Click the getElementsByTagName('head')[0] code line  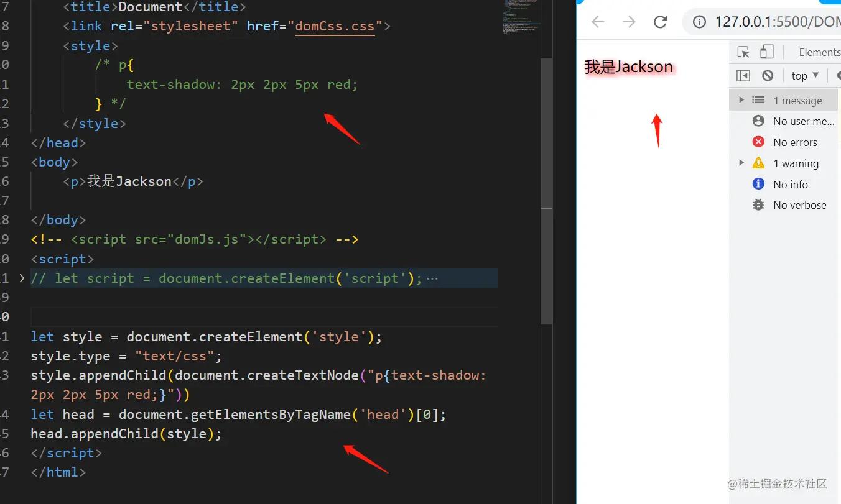239,415
